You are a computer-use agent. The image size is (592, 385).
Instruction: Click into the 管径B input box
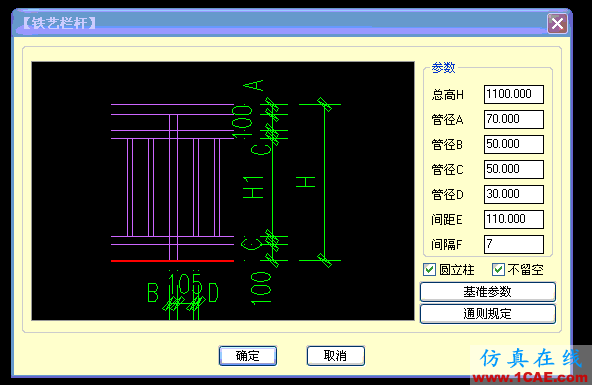tap(514, 144)
